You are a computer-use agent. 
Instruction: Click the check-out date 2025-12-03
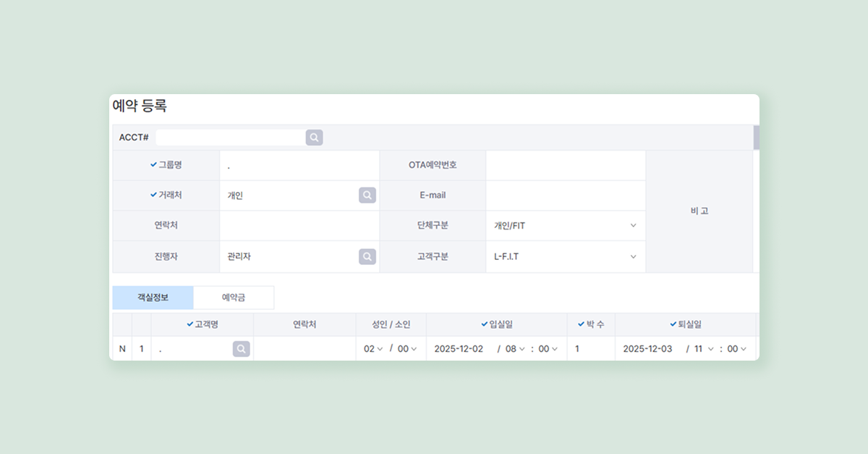647,349
